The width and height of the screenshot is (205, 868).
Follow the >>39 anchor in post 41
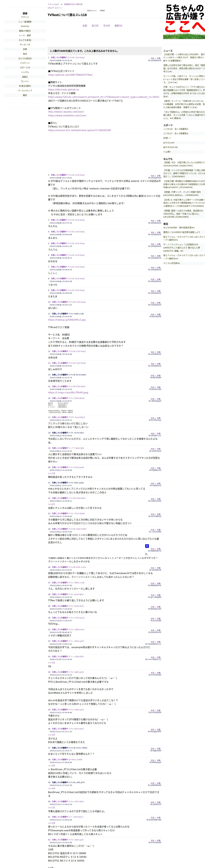click(51, 823)
